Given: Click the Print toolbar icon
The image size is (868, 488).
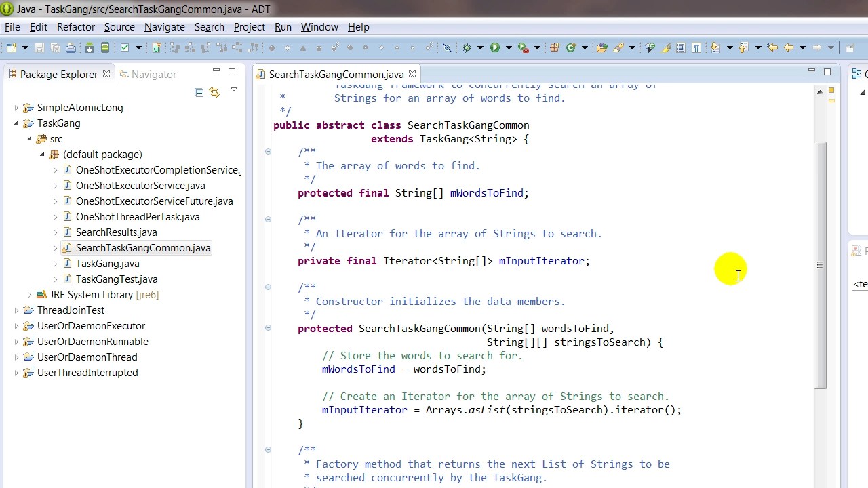Looking at the screenshot, I should pyautogui.click(x=71, y=47).
